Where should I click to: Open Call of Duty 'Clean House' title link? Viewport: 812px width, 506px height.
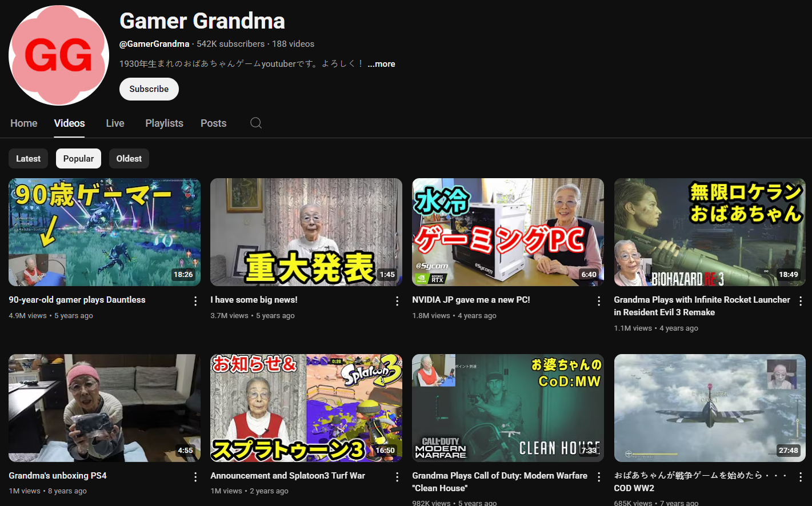pyautogui.click(x=499, y=482)
